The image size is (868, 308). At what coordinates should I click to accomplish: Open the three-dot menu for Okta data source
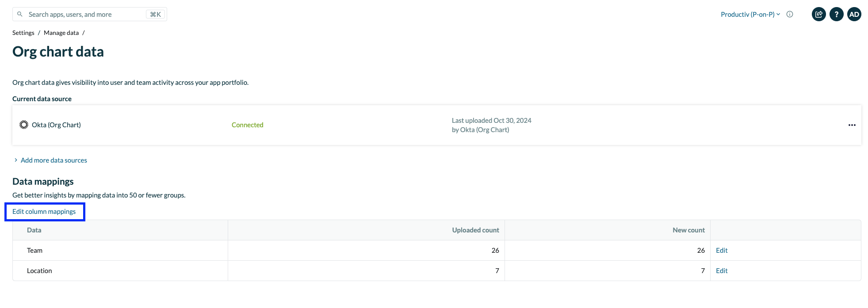tap(852, 125)
